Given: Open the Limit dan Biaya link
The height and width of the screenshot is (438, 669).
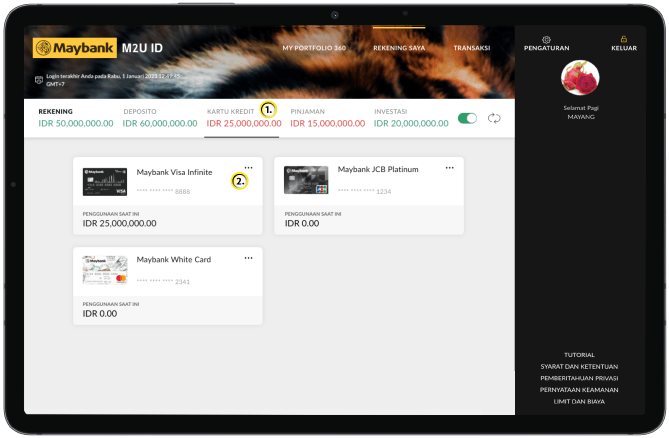Looking at the screenshot, I should (x=580, y=401).
